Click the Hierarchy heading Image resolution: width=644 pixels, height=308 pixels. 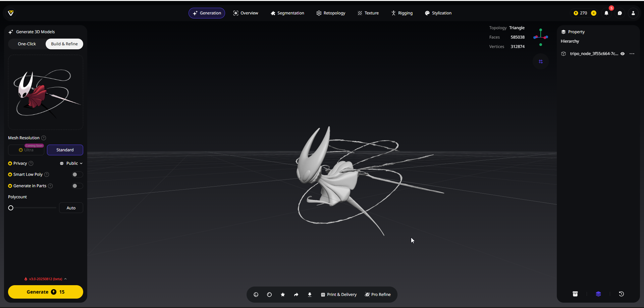click(570, 41)
